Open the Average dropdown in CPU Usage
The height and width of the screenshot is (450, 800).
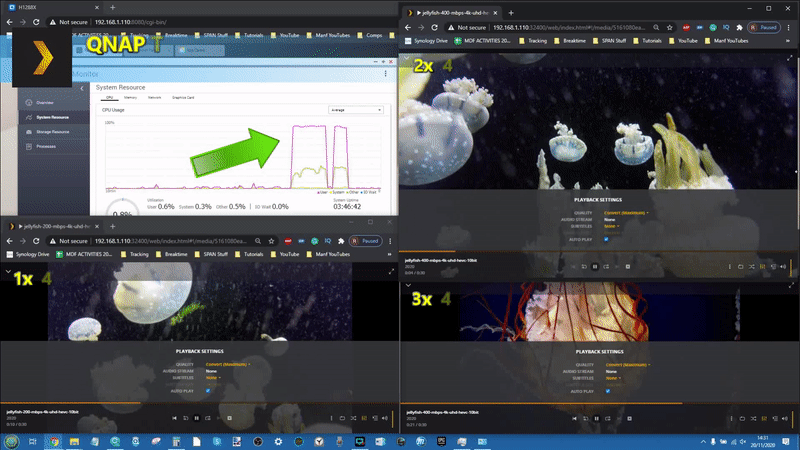(356, 110)
